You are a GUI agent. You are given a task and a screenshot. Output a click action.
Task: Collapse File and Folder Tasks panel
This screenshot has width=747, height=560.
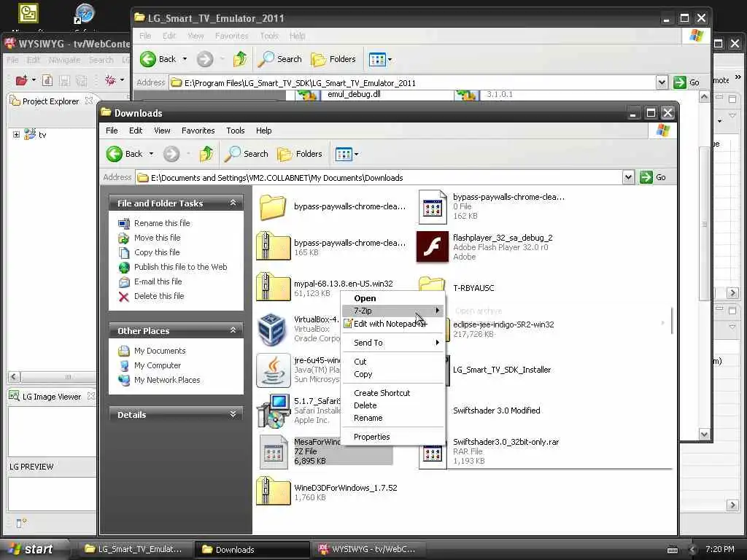click(x=233, y=203)
